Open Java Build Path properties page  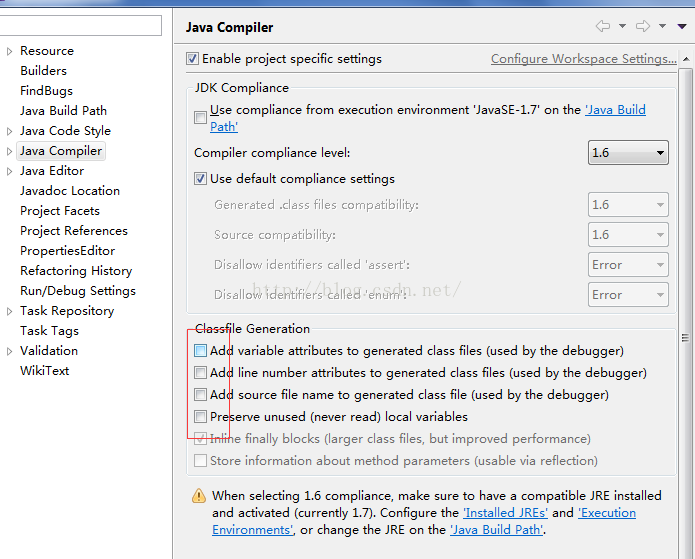(63, 111)
